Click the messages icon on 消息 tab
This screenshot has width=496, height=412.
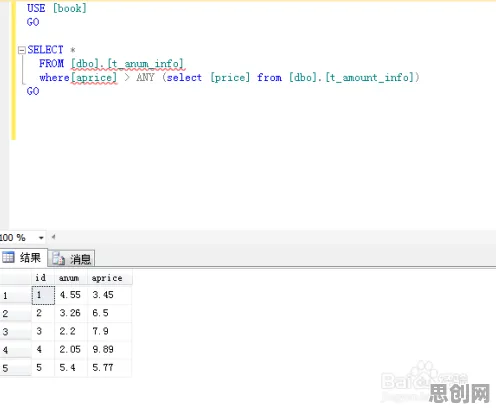click(x=58, y=259)
